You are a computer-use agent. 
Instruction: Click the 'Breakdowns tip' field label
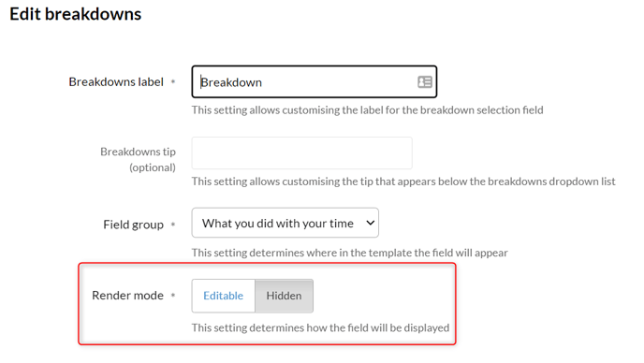pos(138,152)
